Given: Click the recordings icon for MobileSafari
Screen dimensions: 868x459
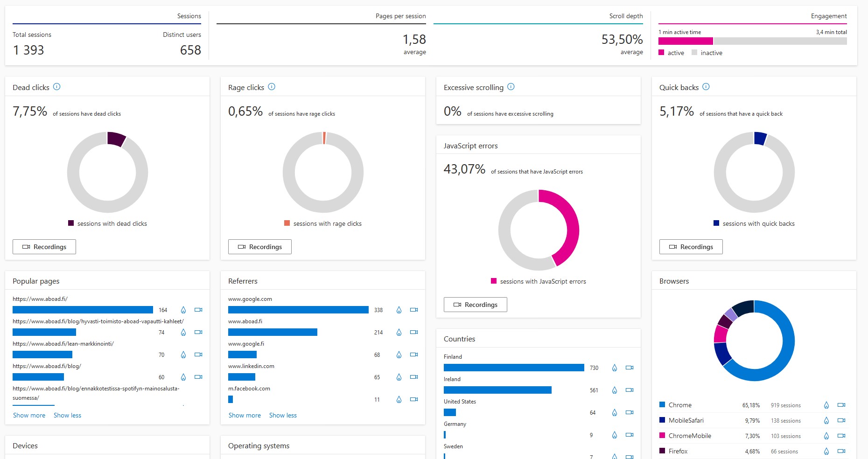Looking at the screenshot, I should coord(841,420).
